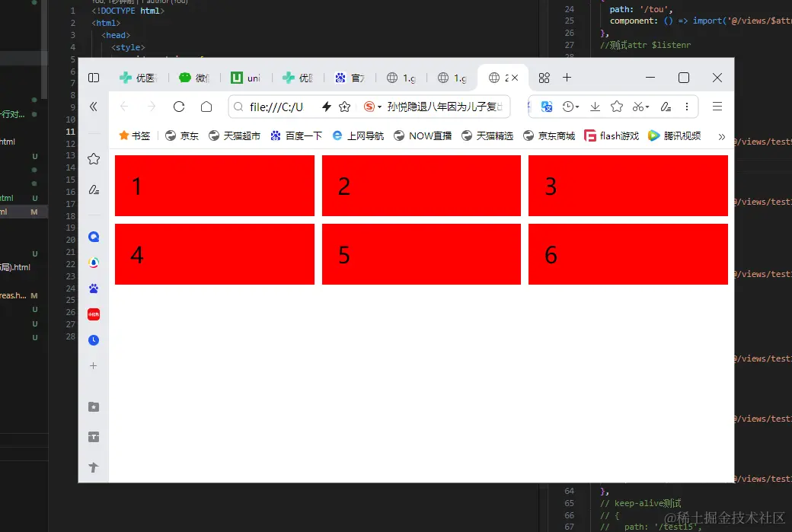This screenshot has width=792, height=532.
Task: Open the sidebar starred folder icon
Action: tap(94, 407)
